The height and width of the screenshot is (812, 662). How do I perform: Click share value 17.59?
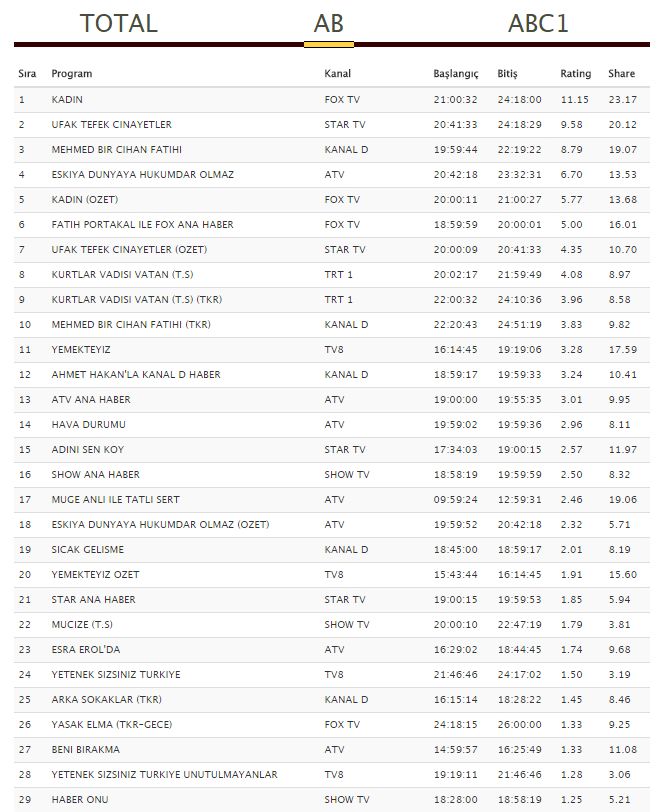click(623, 350)
